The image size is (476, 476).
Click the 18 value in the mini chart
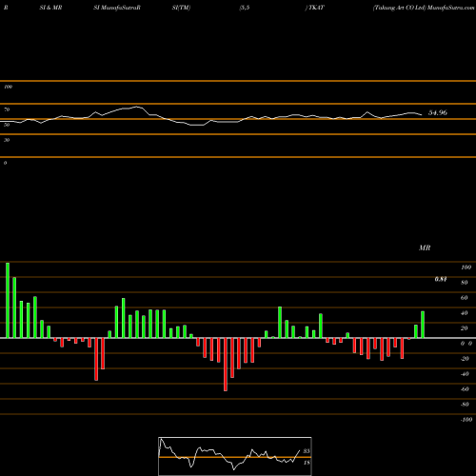click(x=307, y=463)
